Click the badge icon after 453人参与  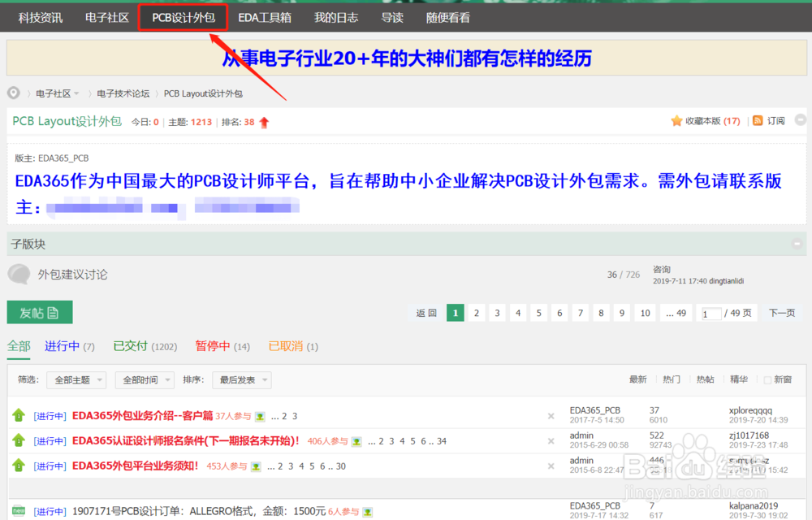point(256,466)
